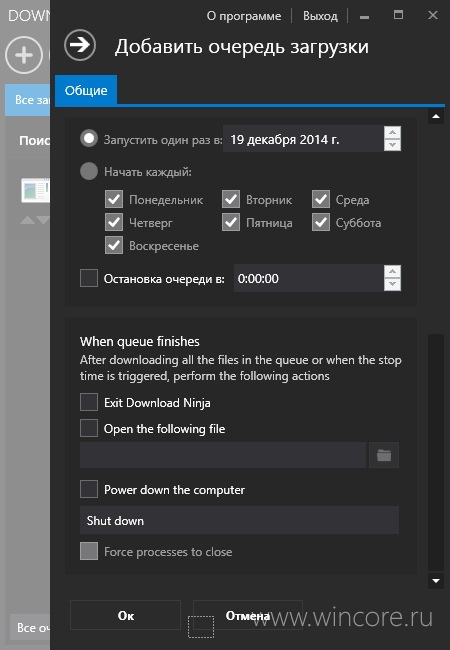
Task: Uncheck the Понедельник checkbox
Action: [114, 199]
